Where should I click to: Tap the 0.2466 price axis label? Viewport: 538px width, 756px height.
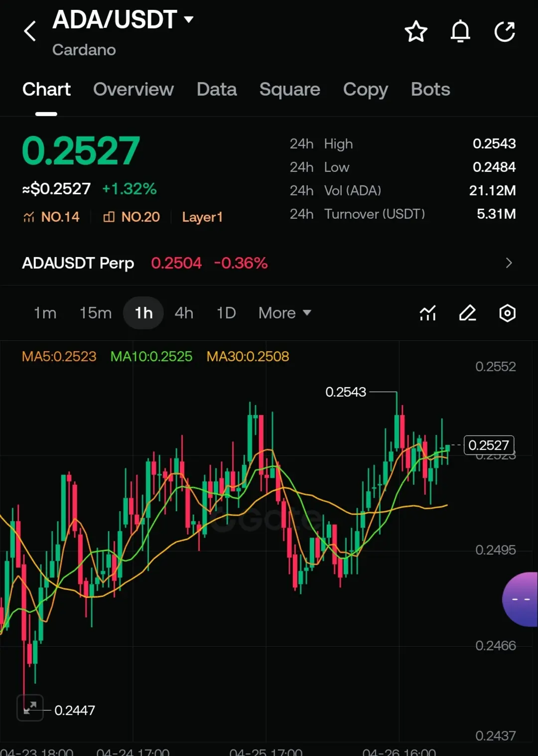click(496, 645)
